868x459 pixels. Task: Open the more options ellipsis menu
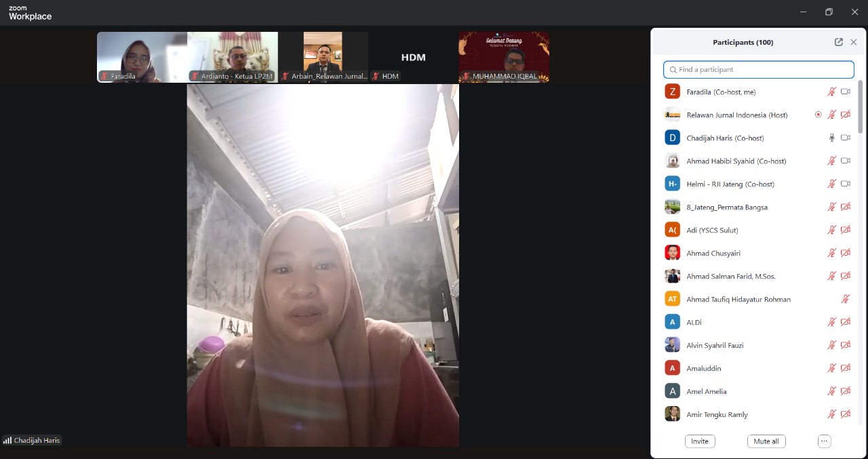(824, 441)
